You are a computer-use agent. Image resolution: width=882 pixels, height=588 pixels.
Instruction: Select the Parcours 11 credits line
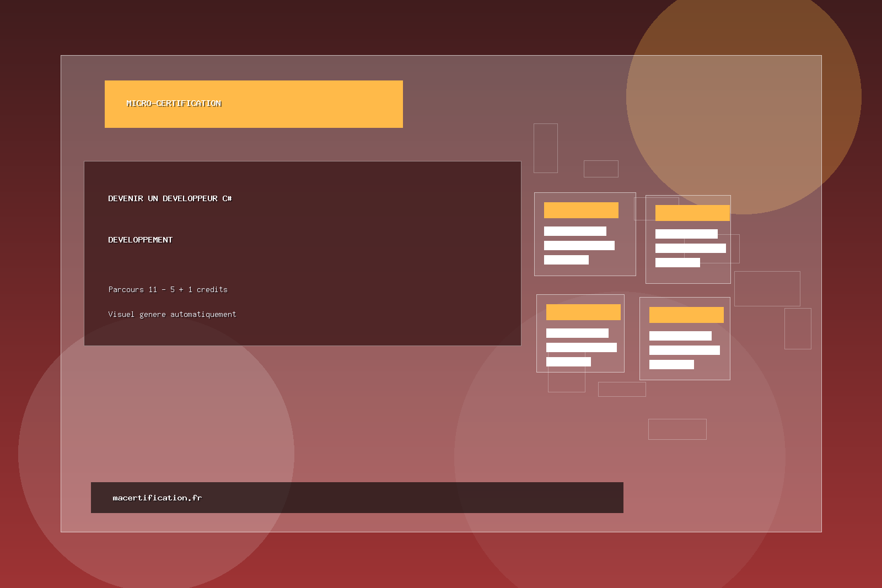tap(168, 289)
